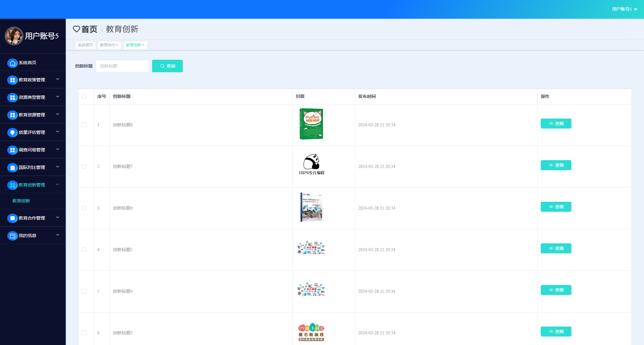Collapse the 教育创新管理 menu chevron

click(x=58, y=185)
